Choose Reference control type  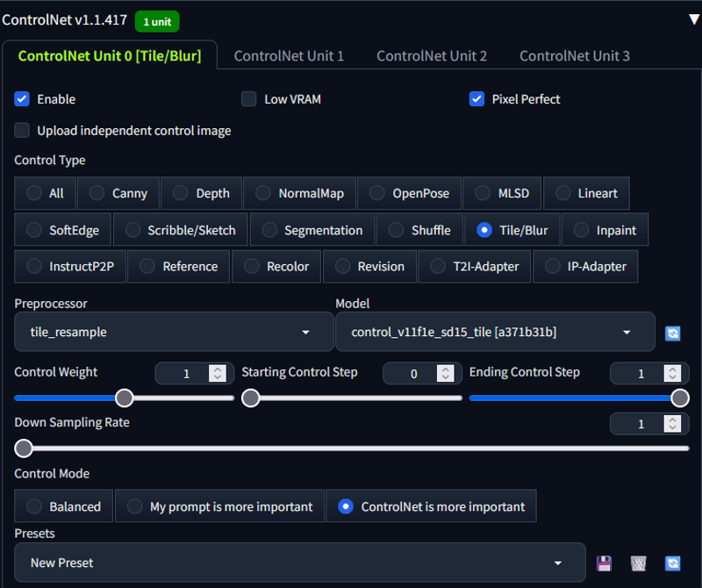pyautogui.click(x=179, y=267)
